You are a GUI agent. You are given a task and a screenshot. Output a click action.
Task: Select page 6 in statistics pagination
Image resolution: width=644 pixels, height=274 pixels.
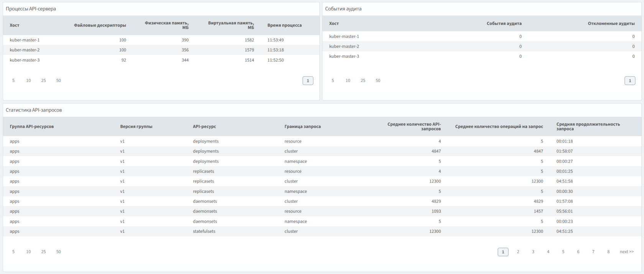tap(578, 252)
